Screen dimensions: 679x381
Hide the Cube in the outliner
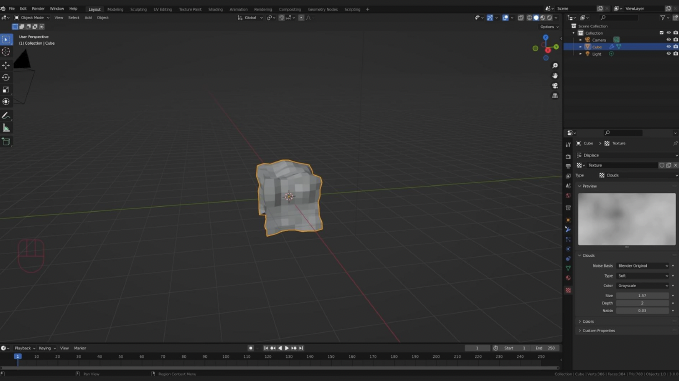tap(669, 47)
